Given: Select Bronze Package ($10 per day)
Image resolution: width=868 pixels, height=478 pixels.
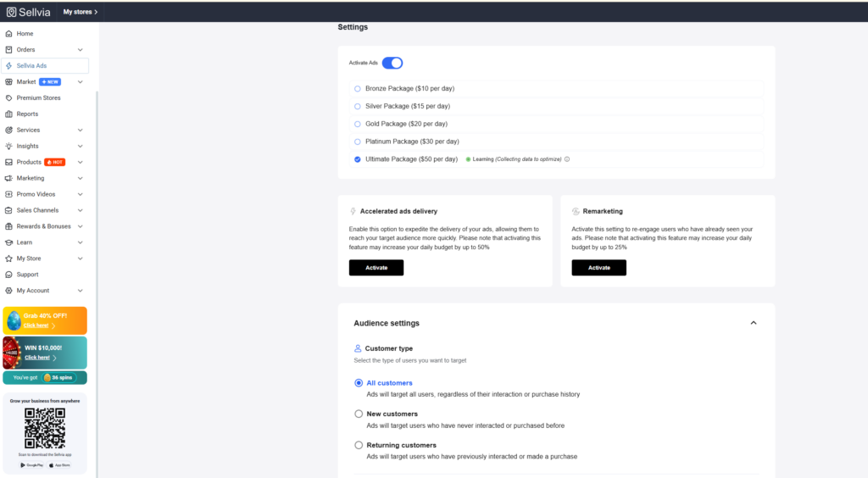Looking at the screenshot, I should (358, 88).
